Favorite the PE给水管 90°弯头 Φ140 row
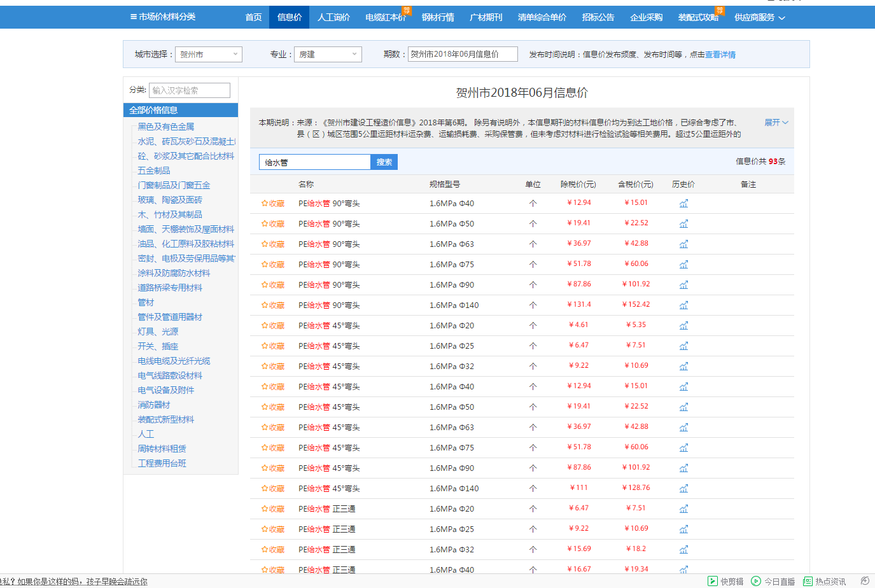This screenshot has width=875, height=588. (x=273, y=305)
